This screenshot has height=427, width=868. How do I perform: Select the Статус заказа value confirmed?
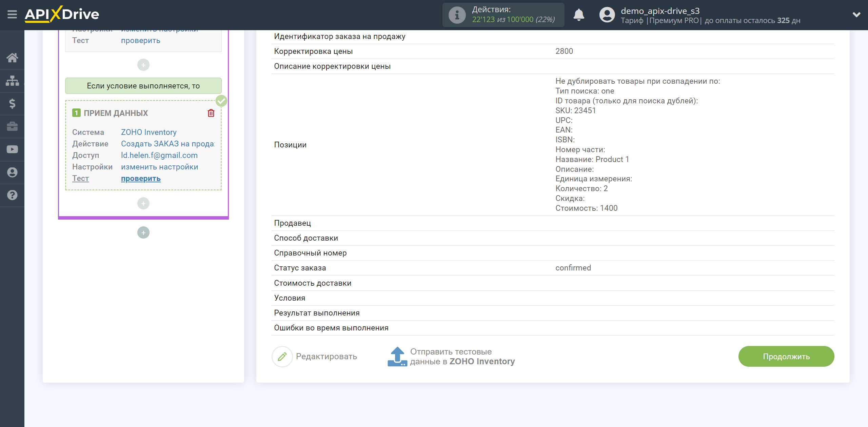tap(573, 268)
